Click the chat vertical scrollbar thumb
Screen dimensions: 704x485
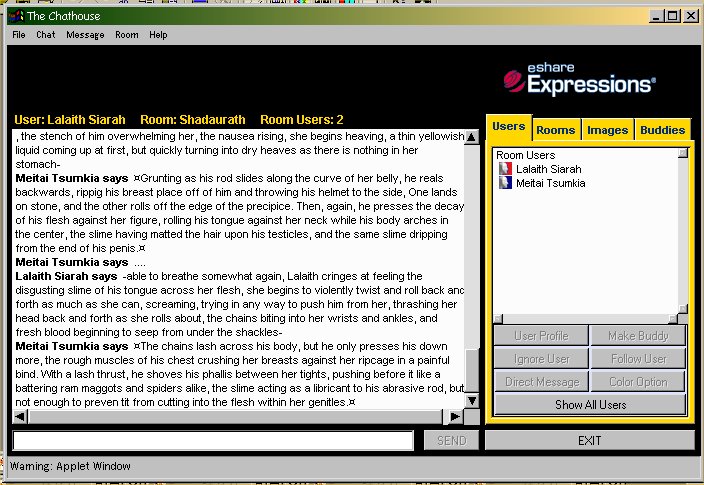tap(471, 370)
